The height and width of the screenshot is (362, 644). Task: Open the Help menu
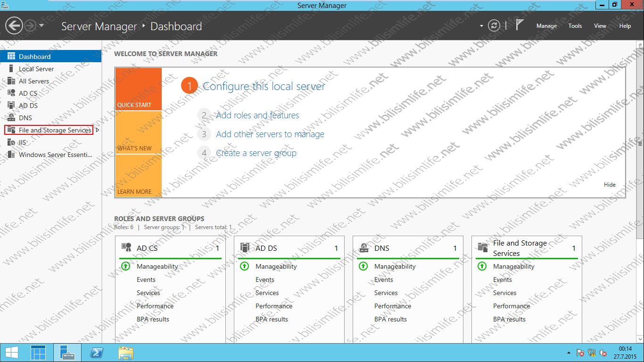click(625, 26)
